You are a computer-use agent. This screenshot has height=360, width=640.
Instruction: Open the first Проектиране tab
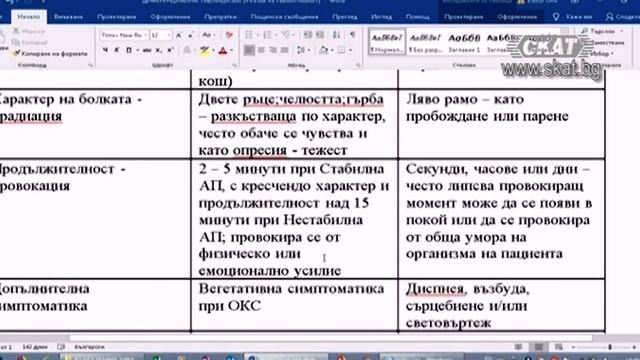[117, 17]
